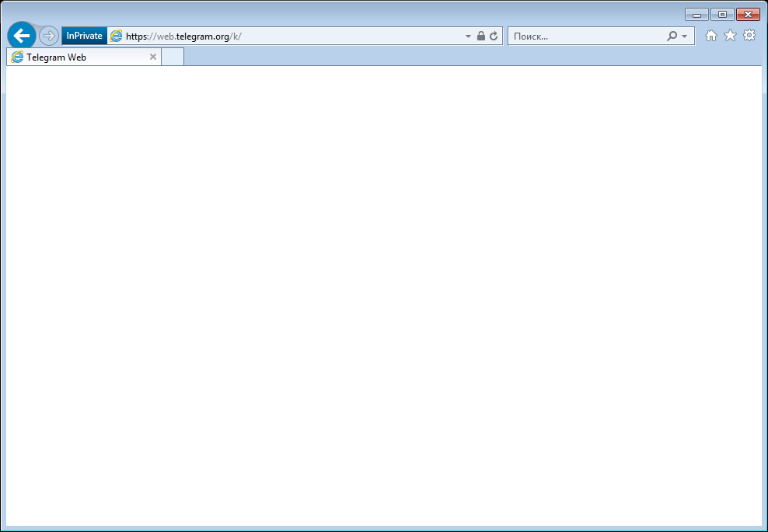
Task: Click the magnifier search icon
Action: (672, 36)
